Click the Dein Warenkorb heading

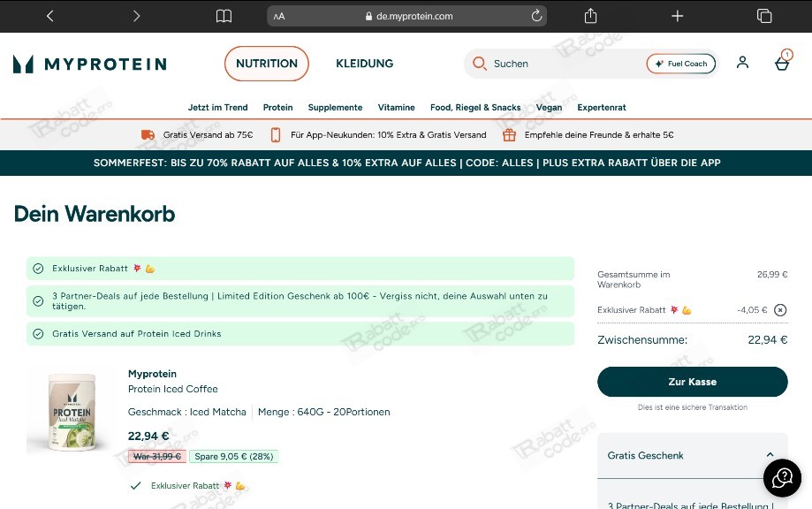tap(95, 214)
